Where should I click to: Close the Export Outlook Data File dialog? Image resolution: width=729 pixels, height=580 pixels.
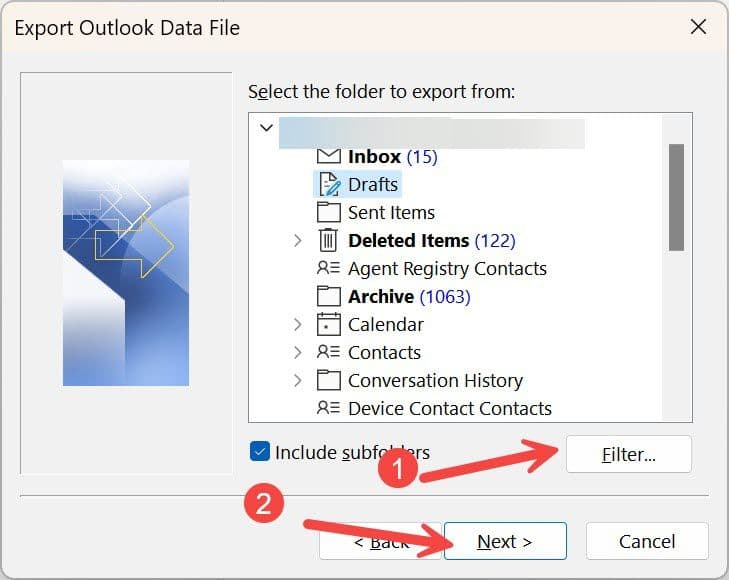[x=698, y=27]
